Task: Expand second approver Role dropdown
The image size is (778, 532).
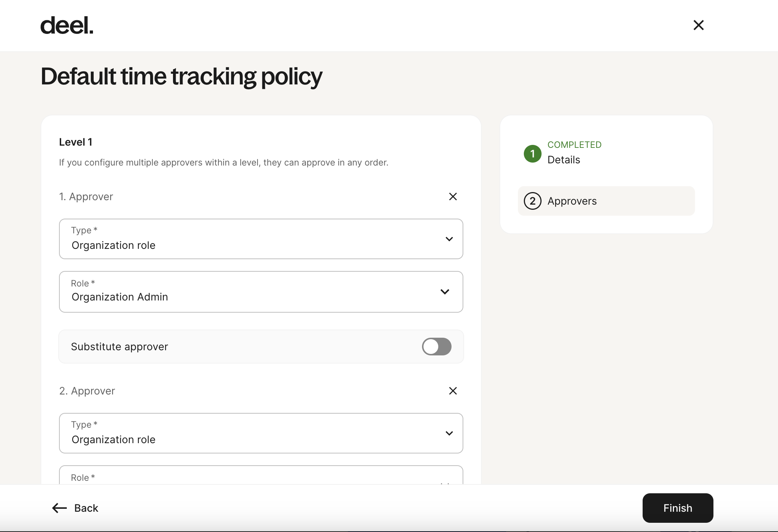Action: [x=261, y=477]
